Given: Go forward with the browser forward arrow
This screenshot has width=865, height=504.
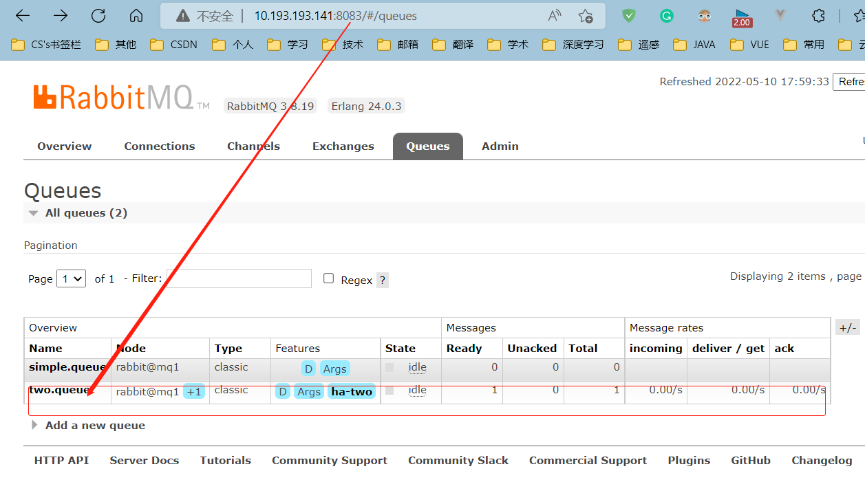Looking at the screenshot, I should (x=61, y=16).
